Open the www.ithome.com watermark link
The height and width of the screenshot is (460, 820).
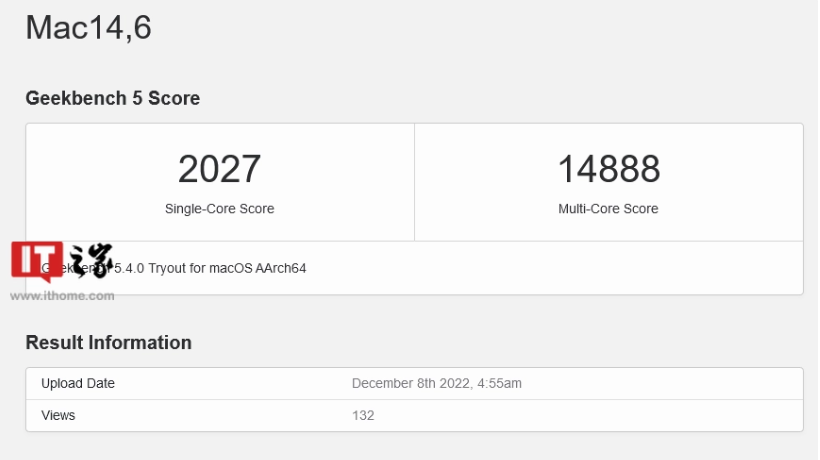click(62, 296)
